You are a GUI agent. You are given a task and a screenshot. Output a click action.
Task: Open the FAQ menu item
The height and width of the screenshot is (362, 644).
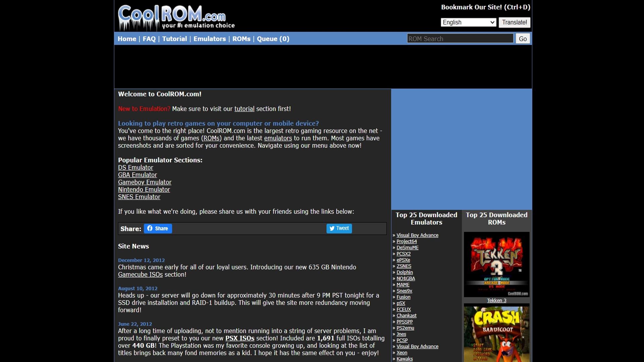coord(149,39)
